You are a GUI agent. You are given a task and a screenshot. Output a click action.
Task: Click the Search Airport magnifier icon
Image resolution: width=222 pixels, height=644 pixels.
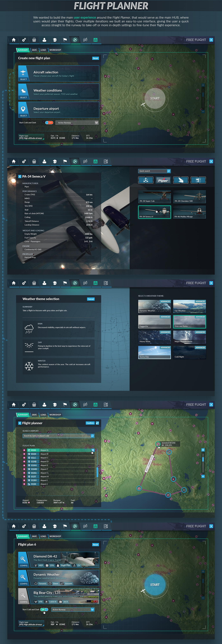click(92, 436)
